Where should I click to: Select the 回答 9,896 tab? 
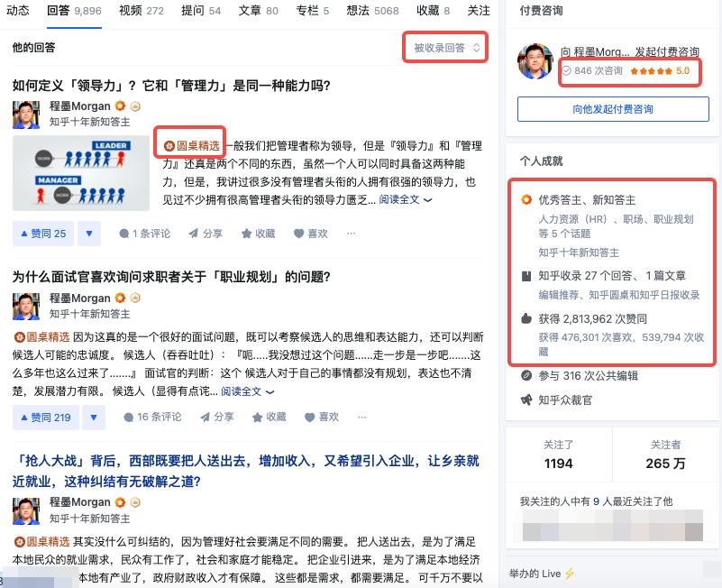point(74,11)
